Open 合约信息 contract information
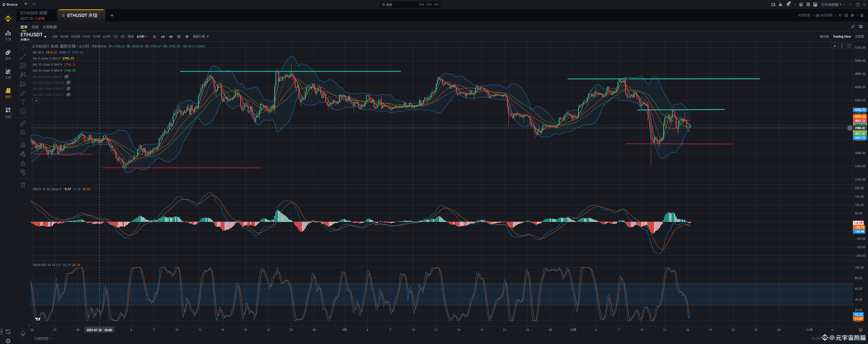The width and height of the screenshot is (868, 344). click(x=824, y=15)
